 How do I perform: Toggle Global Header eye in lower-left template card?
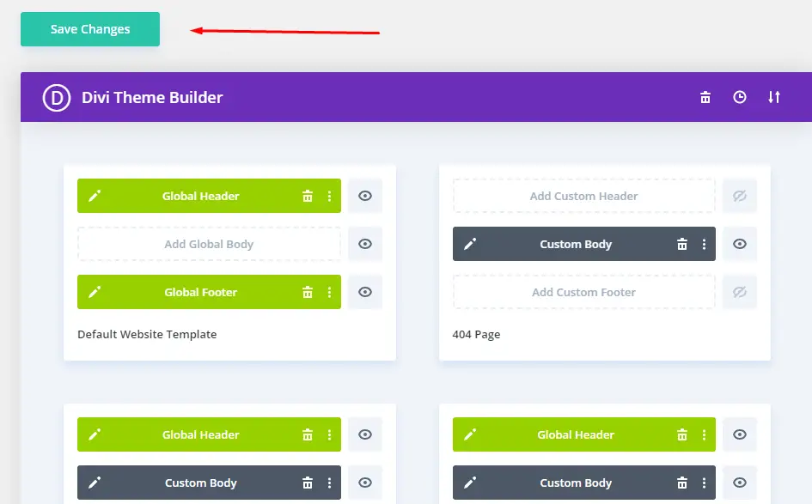coord(365,434)
